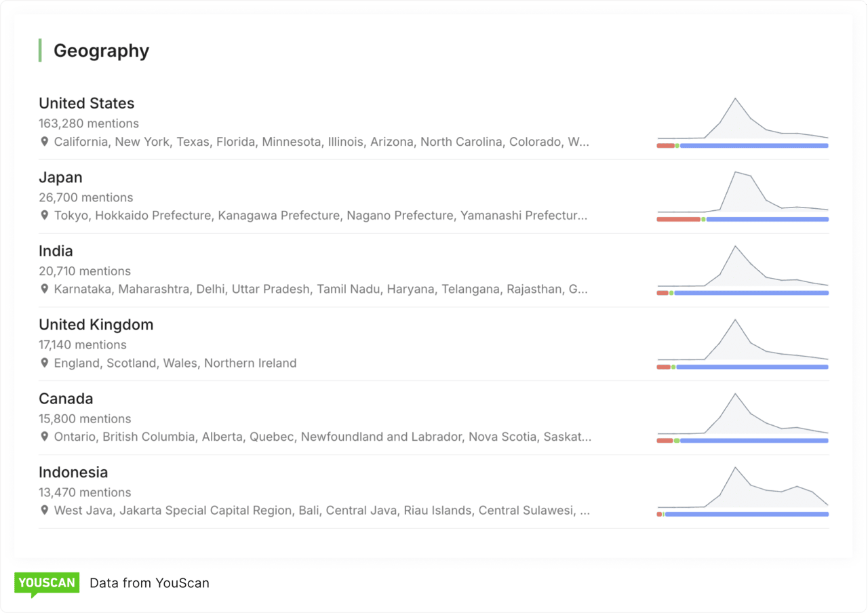Open the United States country heading
The image size is (868, 613).
[x=86, y=103]
